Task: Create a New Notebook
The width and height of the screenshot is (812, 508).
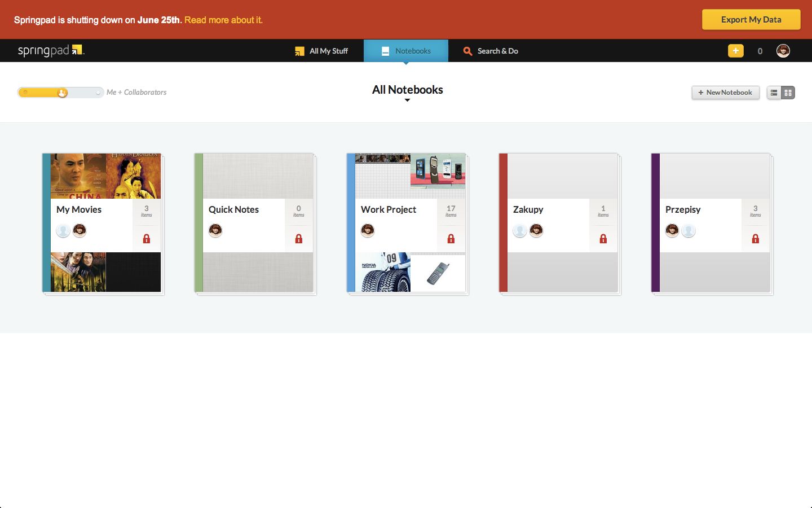Action: pyautogui.click(x=726, y=93)
